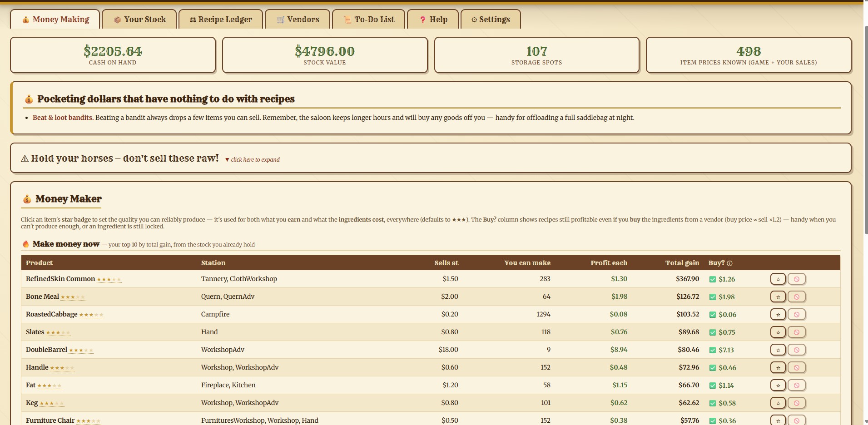The width and height of the screenshot is (868, 425).
Task: Toggle the Fat buy checkmark at $1.14
Action: [x=713, y=385]
